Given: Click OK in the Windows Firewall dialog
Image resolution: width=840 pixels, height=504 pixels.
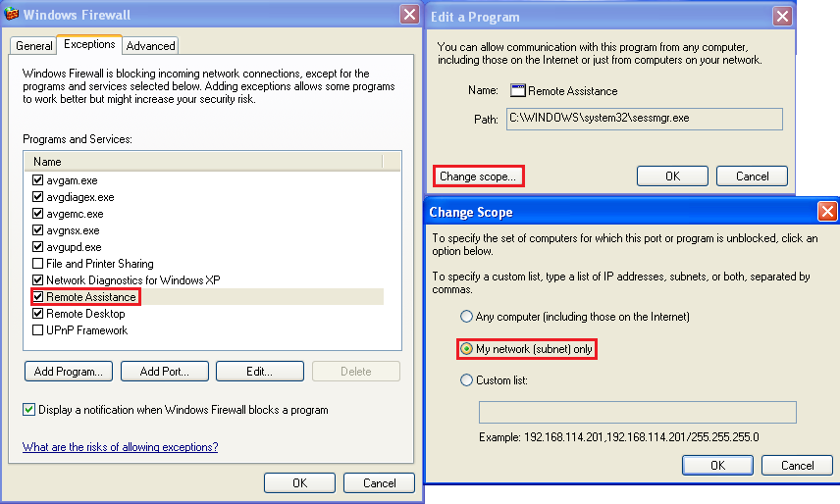Looking at the screenshot, I should pyautogui.click(x=299, y=483).
